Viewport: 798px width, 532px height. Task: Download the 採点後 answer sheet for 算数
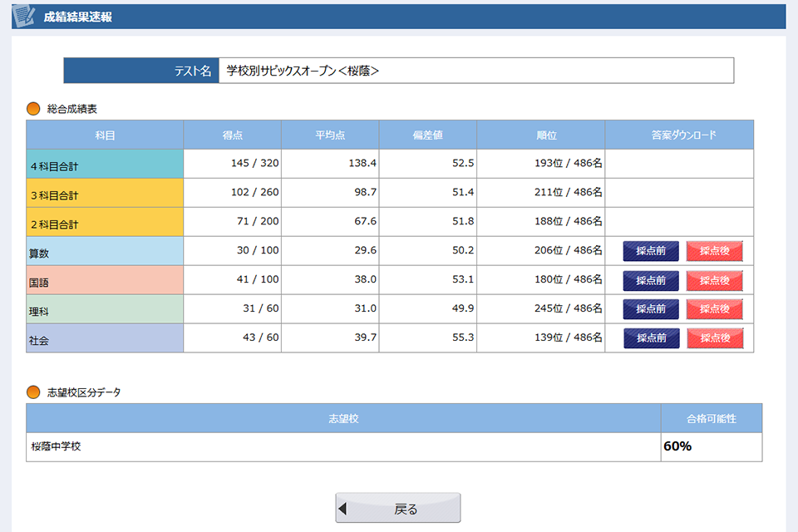pos(713,249)
